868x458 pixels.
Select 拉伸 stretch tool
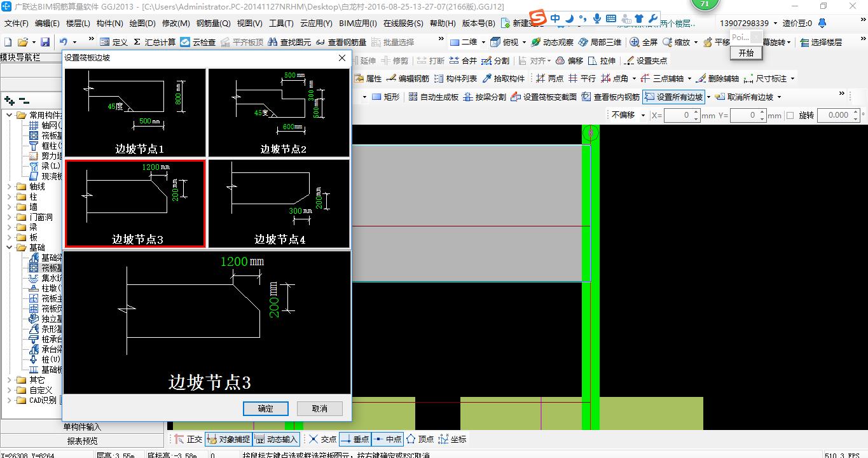tap(602, 60)
